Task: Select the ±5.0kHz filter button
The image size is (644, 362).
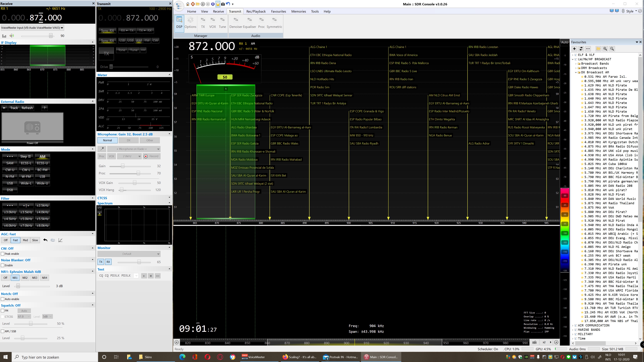Action: (x=26, y=219)
